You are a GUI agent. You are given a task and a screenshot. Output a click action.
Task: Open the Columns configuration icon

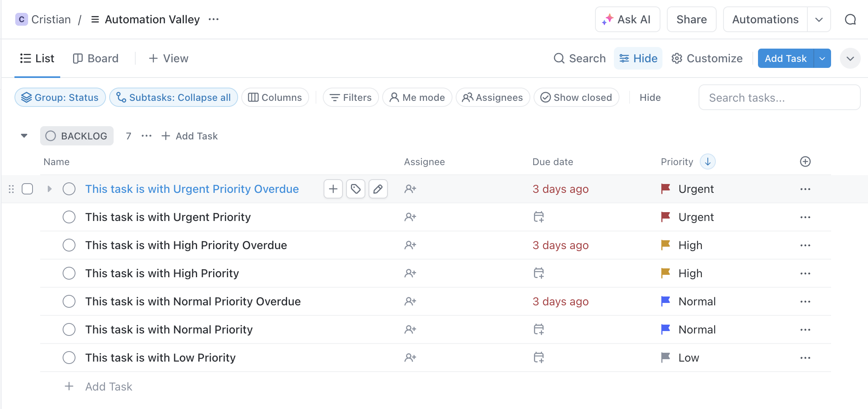click(x=253, y=97)
